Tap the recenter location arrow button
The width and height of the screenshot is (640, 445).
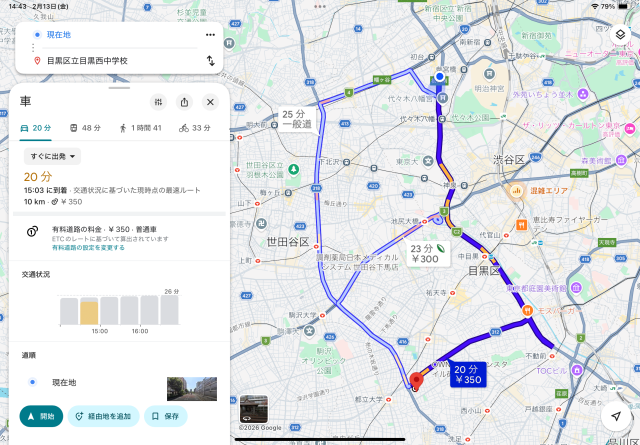pos(617,416)
